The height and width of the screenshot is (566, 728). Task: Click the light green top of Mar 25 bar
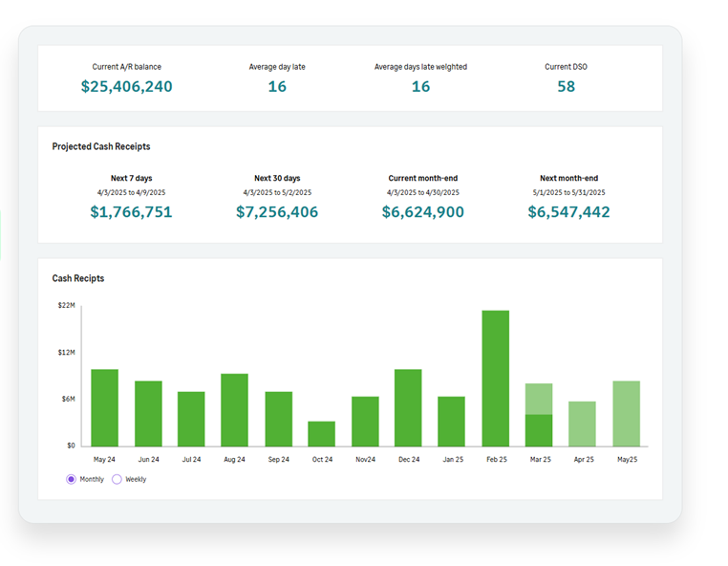click(539, 399)
